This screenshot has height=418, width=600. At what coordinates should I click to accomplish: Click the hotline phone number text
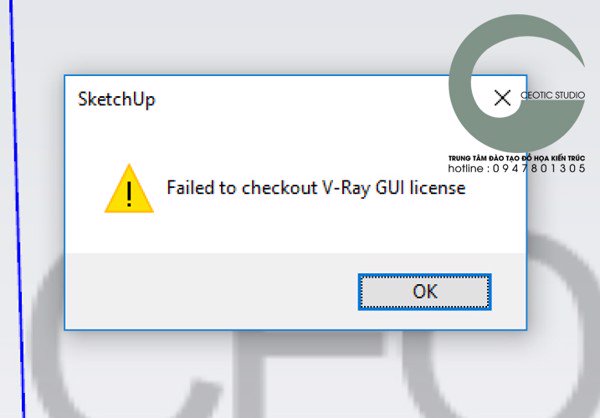pos(517,168)
